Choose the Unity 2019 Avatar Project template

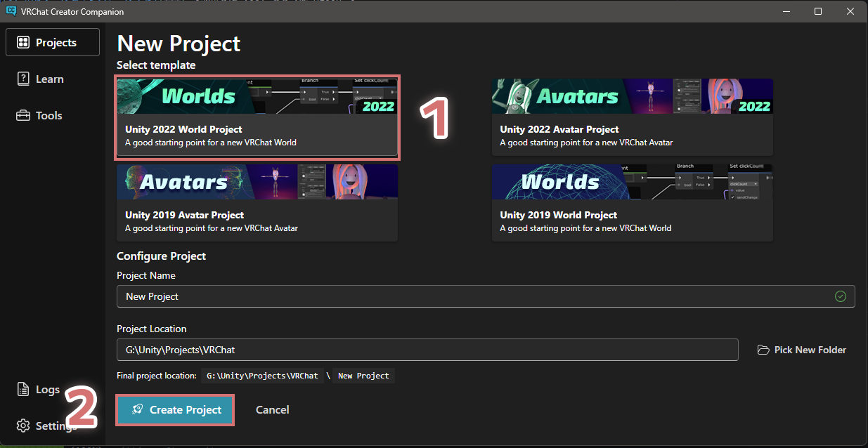[257, 203]
